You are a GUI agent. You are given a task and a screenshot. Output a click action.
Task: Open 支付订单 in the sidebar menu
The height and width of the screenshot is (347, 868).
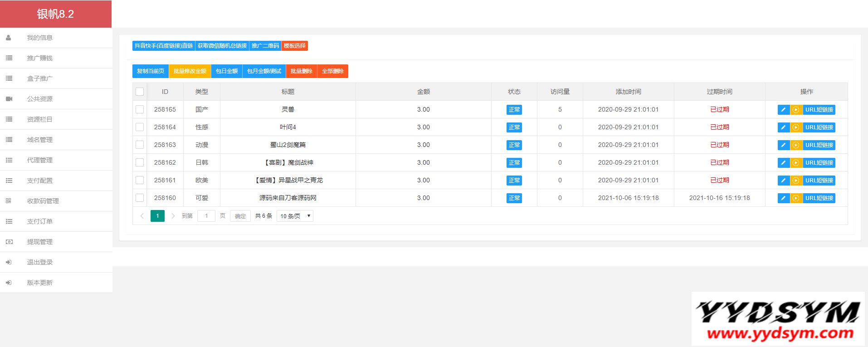click(x=40, y=221)
